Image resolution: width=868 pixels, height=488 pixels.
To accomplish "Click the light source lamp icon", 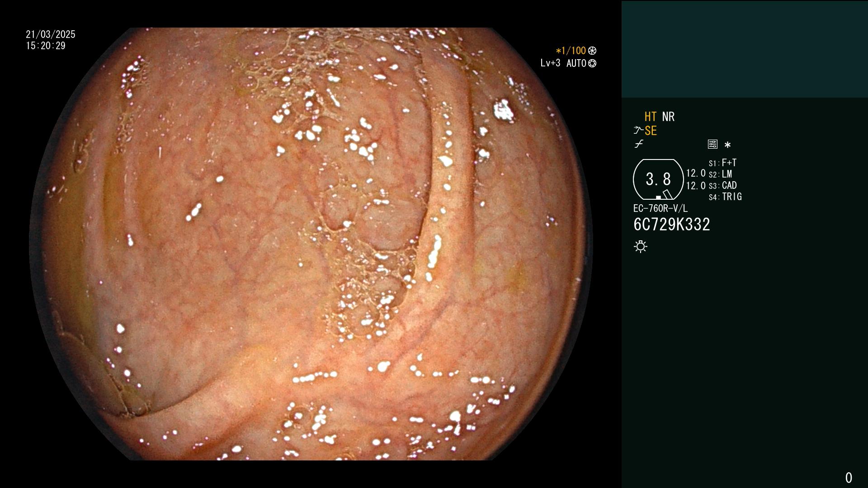I will (x=641, y=246).
